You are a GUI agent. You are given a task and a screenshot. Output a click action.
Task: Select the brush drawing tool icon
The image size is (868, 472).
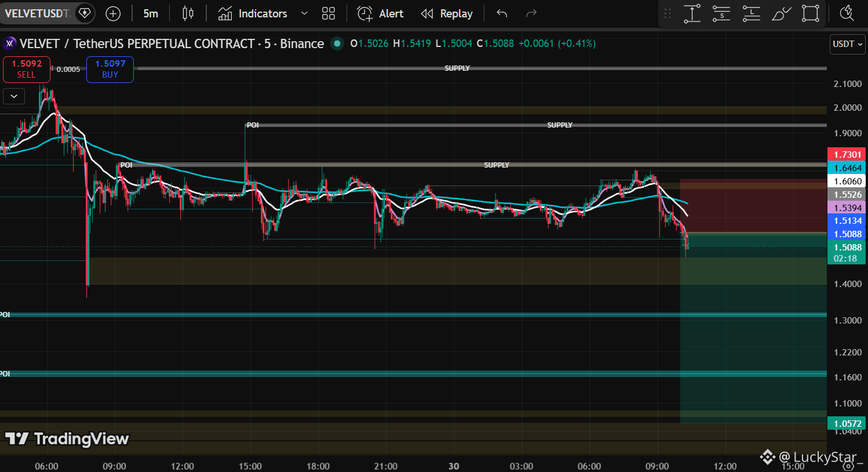[x=781, y=13]
